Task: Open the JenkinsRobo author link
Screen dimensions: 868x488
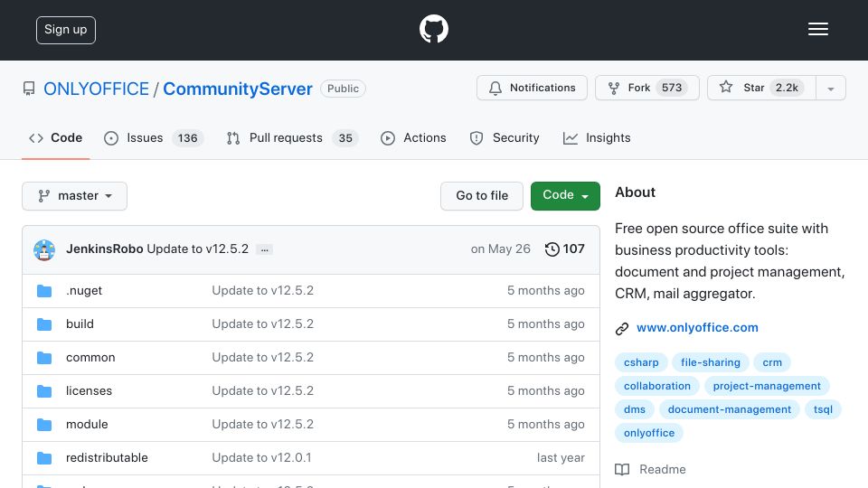Action: (105, 249)
